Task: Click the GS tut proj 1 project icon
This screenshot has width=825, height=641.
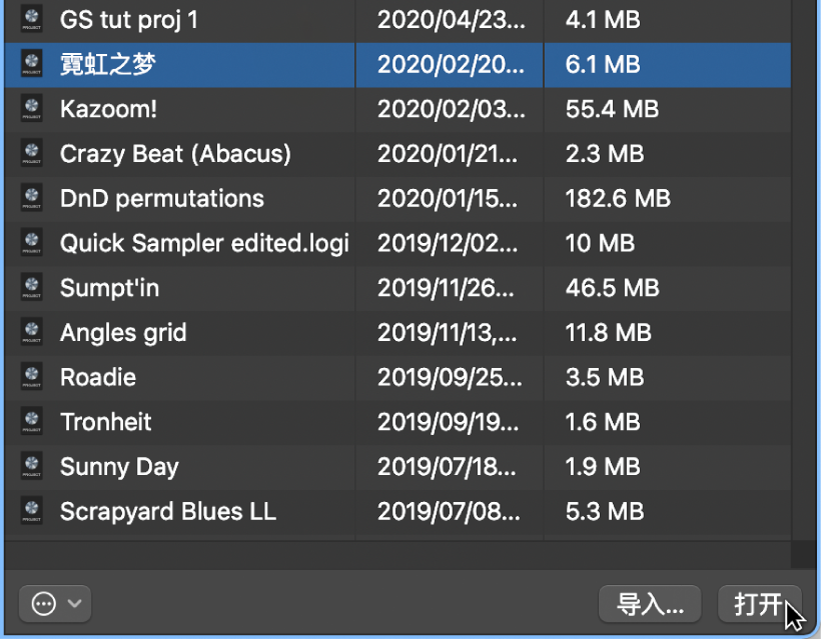Action: (31, 19)
